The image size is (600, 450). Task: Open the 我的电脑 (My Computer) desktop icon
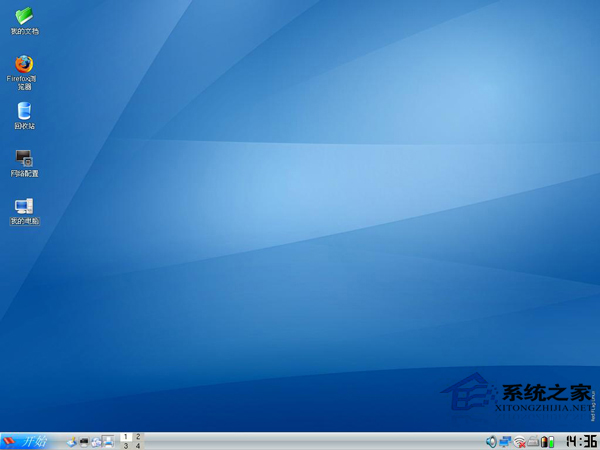tap(24, 206)
